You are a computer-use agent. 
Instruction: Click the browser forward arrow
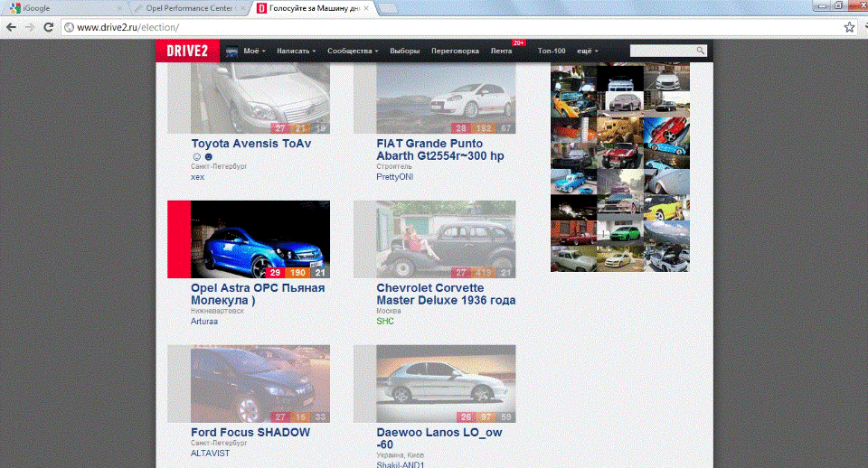(29, 27)
